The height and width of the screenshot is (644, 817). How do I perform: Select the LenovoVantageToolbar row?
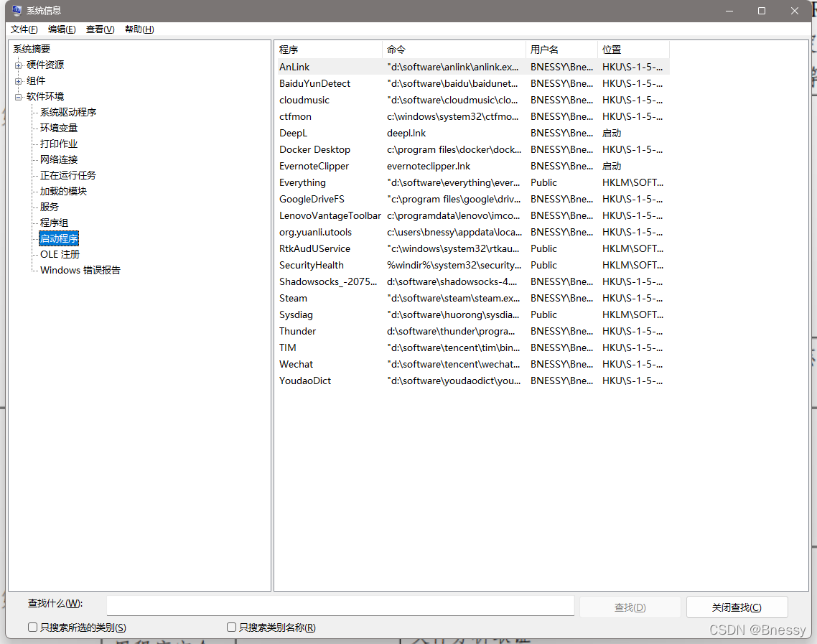tap(472, 215)
